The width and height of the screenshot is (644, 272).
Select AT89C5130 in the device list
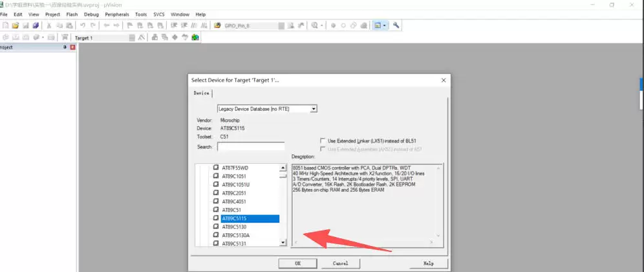coord(234,227)
